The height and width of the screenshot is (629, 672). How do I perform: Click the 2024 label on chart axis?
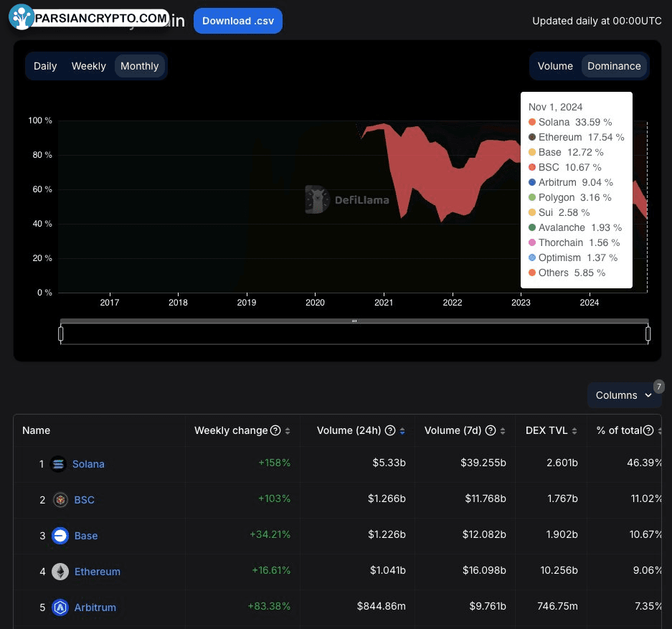590,303
